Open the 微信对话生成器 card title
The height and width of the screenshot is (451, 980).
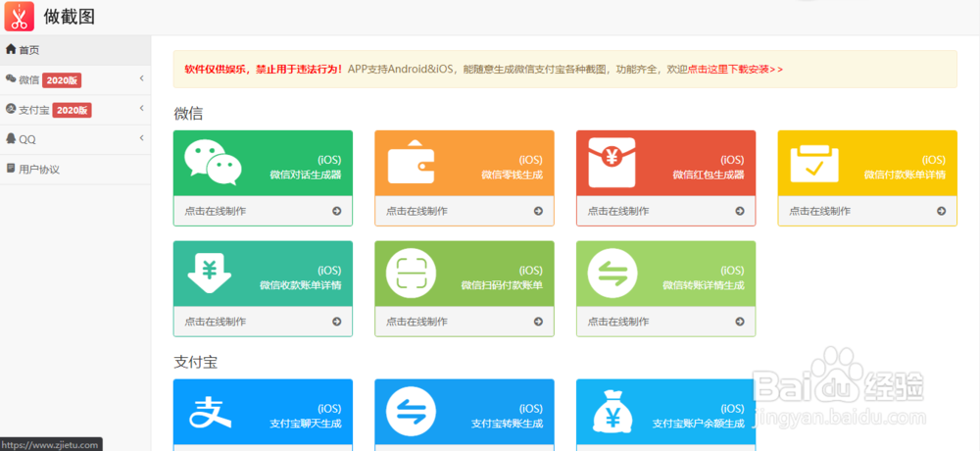click(306, 175)
